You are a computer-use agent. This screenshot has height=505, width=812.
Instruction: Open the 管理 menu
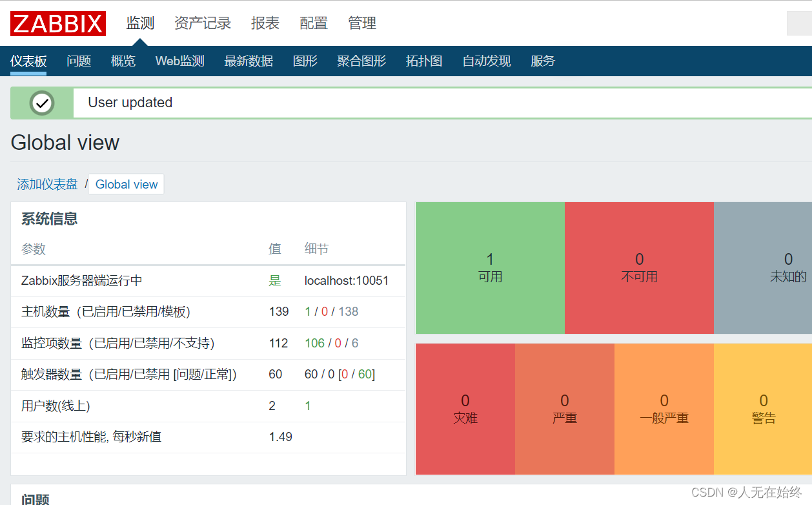pos(361,23)
